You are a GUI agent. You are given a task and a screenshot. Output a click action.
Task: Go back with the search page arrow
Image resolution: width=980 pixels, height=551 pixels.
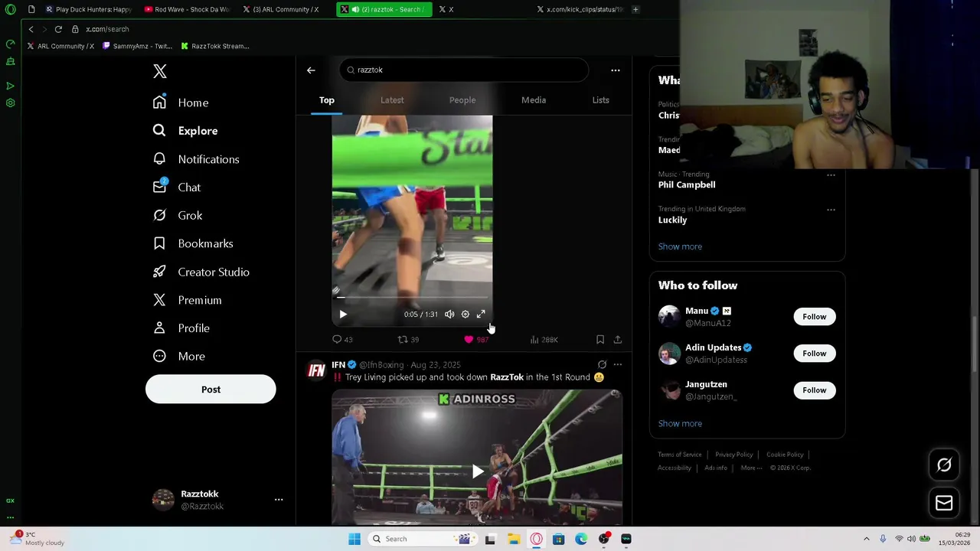click(311, 70)
